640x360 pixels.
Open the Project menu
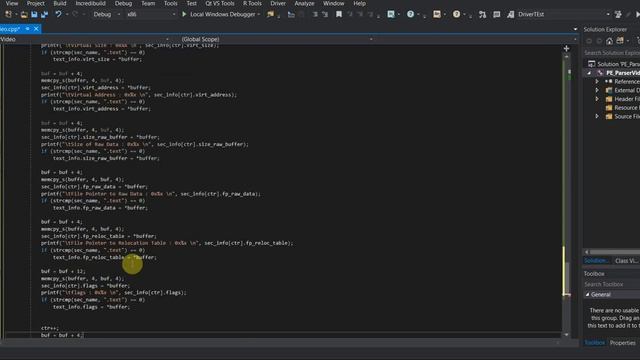[x=36, y=3]
